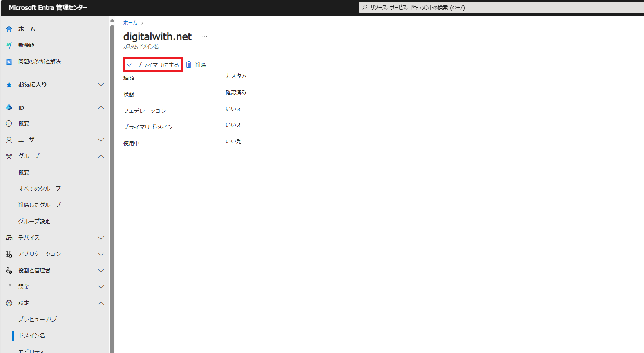The image size is (644, 353).
Task: Click the ユーザー person icon
Action: [9, 140]
